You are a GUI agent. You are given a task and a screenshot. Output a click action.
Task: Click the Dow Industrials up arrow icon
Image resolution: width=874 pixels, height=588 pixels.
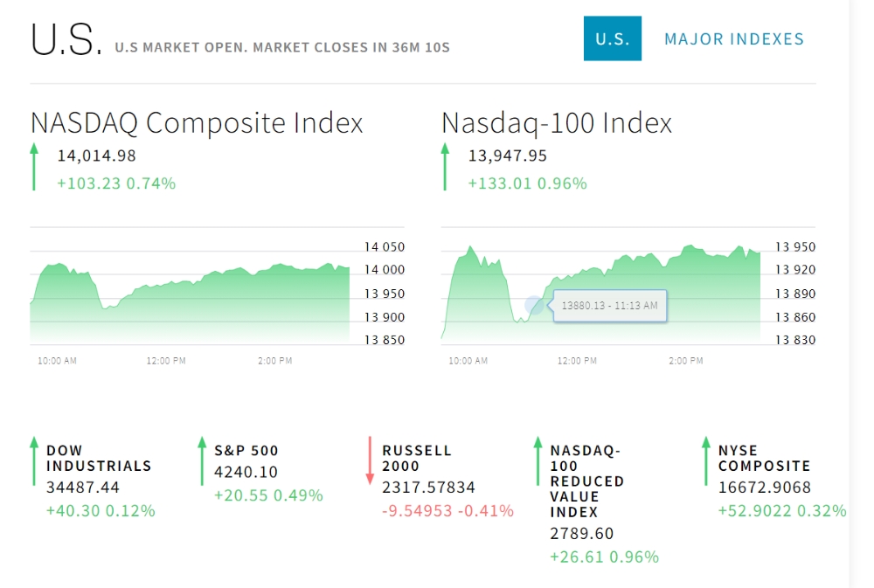pos(34,460)
